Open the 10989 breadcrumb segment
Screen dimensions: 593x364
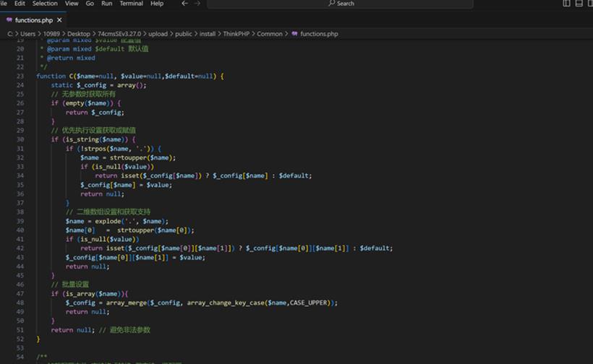51,34
